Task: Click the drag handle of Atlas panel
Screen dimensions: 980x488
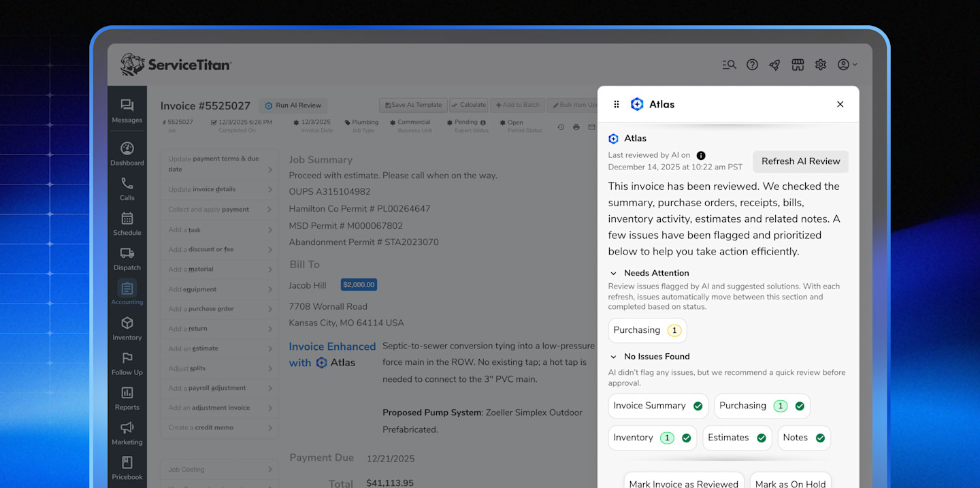Action: pos(617,104)
